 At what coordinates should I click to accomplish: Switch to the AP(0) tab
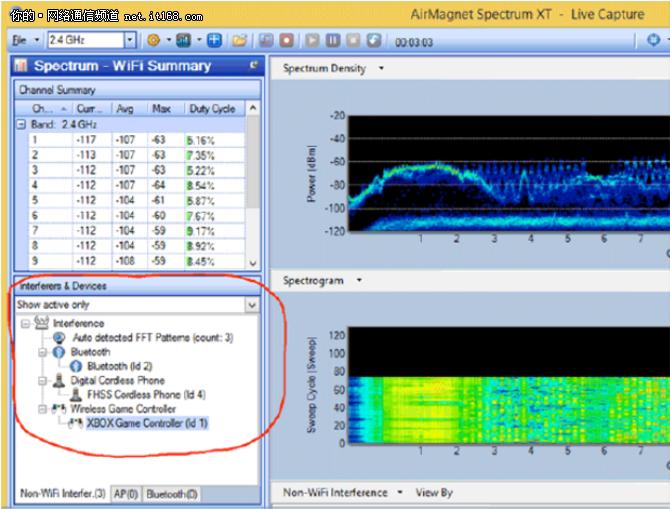click(128, 493)
